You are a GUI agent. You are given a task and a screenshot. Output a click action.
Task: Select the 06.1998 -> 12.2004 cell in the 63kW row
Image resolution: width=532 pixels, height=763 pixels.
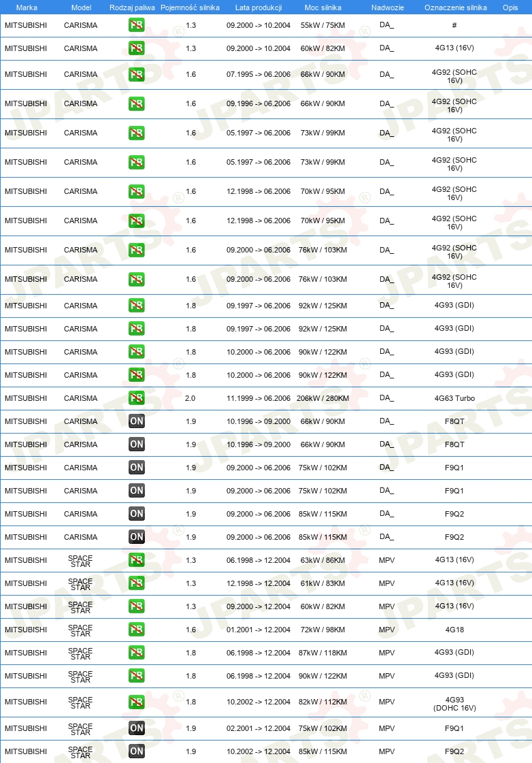259,560
